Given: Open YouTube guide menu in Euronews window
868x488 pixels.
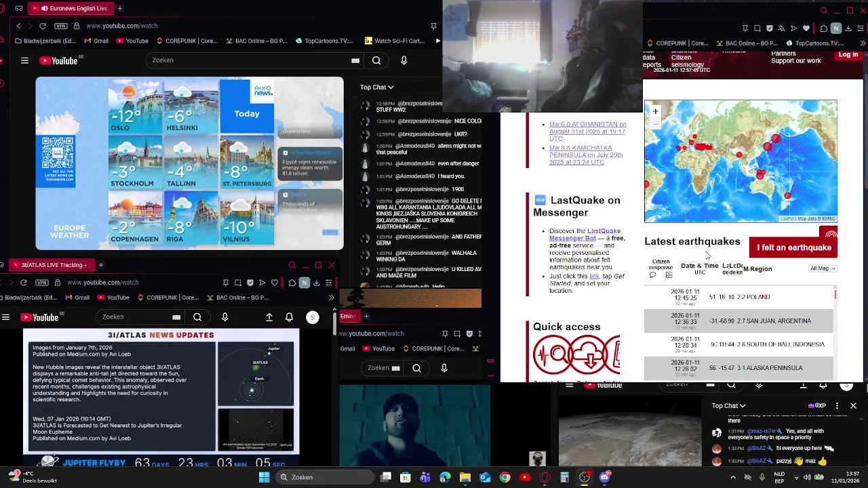Looking at the screenshot, I should [24, 60].
